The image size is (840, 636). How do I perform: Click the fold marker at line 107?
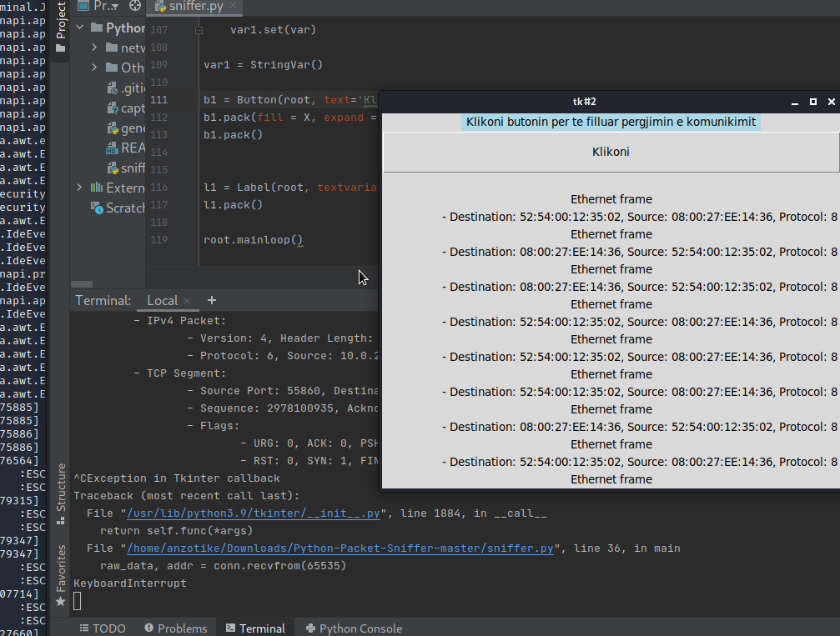(x=199, y=30)
